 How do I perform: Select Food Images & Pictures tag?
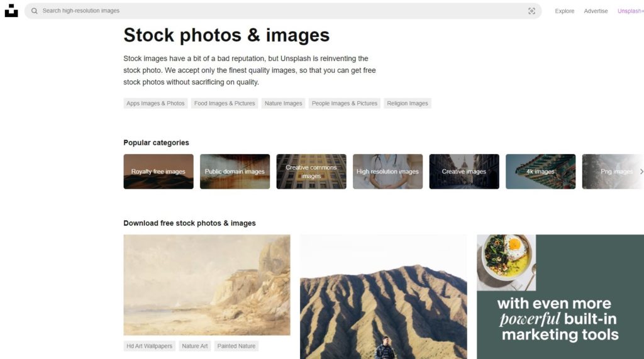click(225, 103)
